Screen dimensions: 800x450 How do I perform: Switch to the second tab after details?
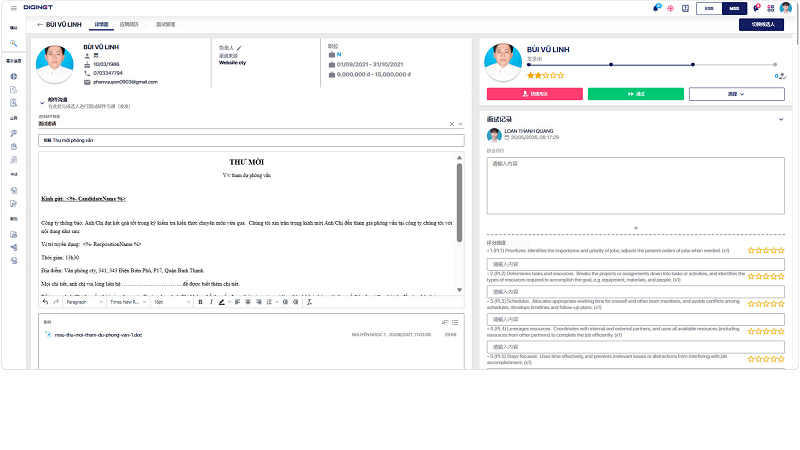point(129,24)
